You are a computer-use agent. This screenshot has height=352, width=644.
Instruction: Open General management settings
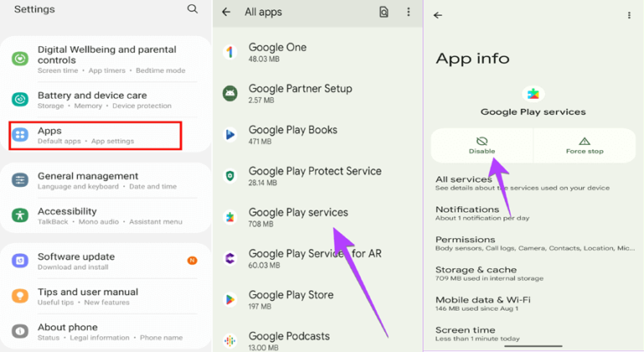tap(106, 180)
